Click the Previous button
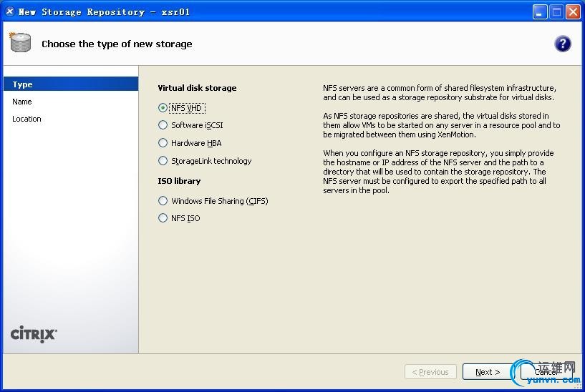Viewport: 585px width, 392px height. (430, 372)
